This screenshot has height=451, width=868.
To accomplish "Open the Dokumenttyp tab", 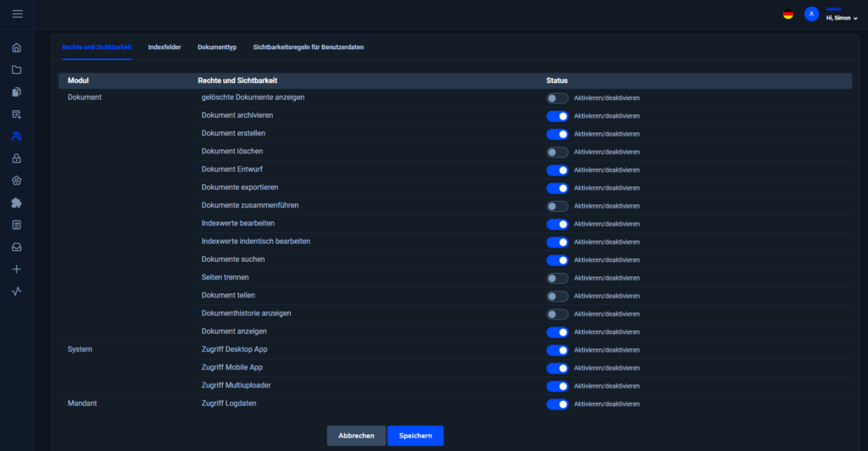I will [217, 47].
